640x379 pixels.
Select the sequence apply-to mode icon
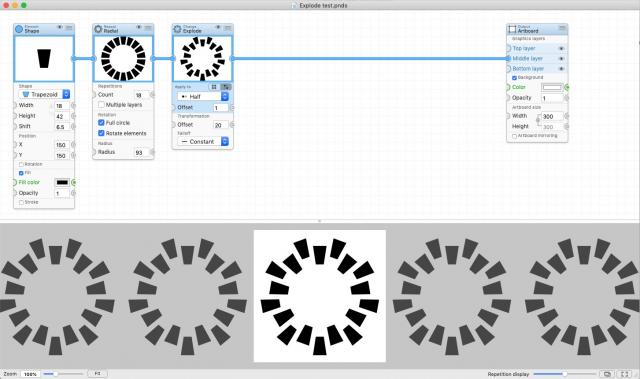click(225, 87)
